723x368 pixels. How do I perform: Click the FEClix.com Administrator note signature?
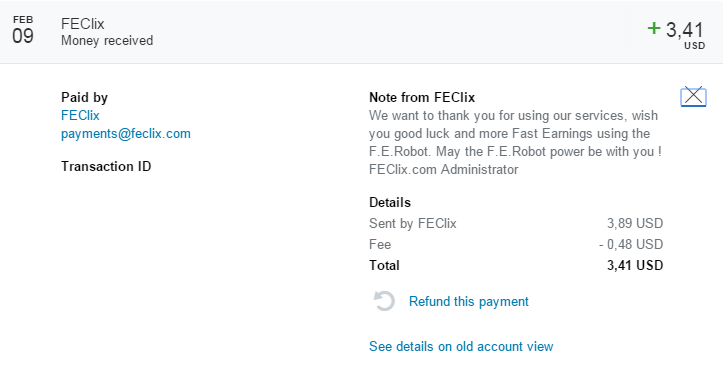click(x=444, y=169)
